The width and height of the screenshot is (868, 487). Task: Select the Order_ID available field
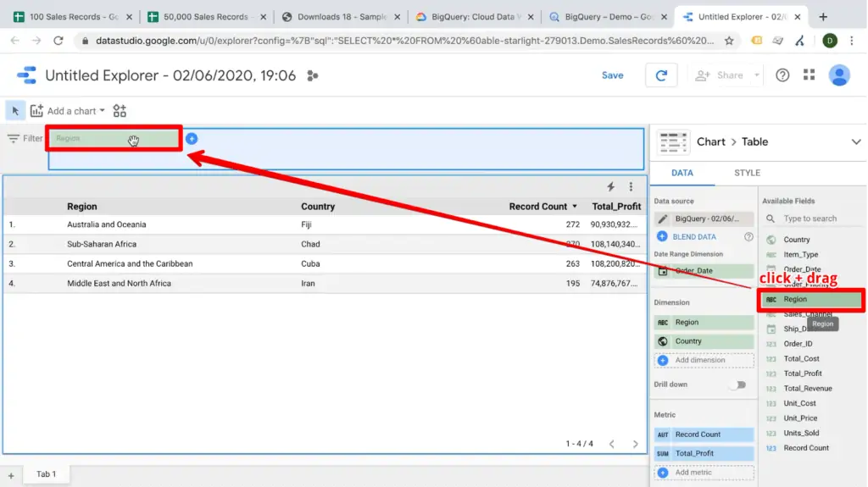click(798, 344)
